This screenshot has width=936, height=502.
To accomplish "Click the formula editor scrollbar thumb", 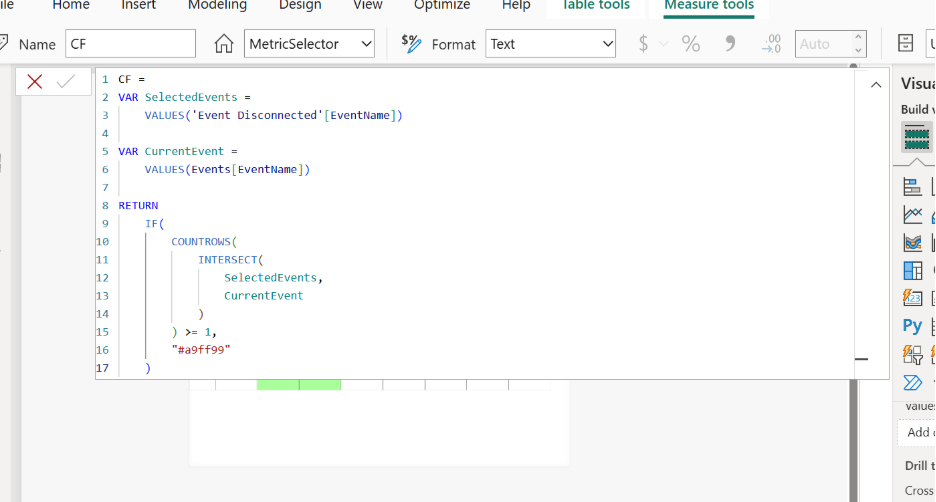I will pyautogui.click(x=861, y=359).
